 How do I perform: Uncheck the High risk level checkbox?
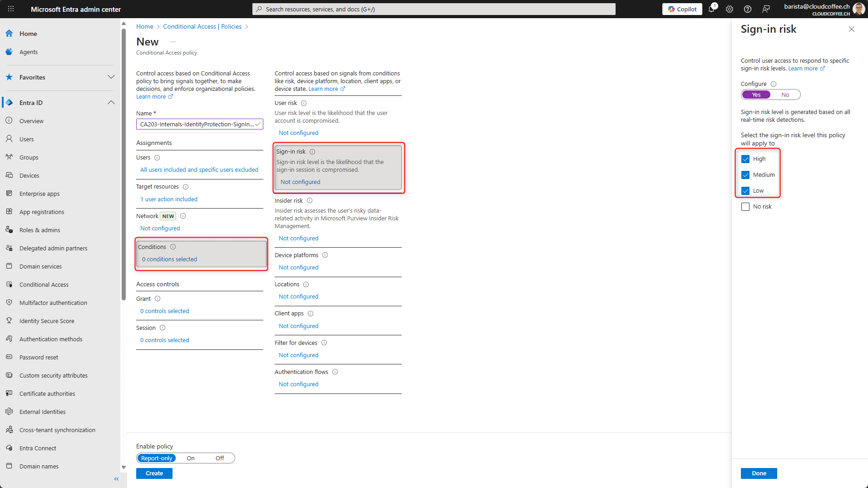pos(745,159)
